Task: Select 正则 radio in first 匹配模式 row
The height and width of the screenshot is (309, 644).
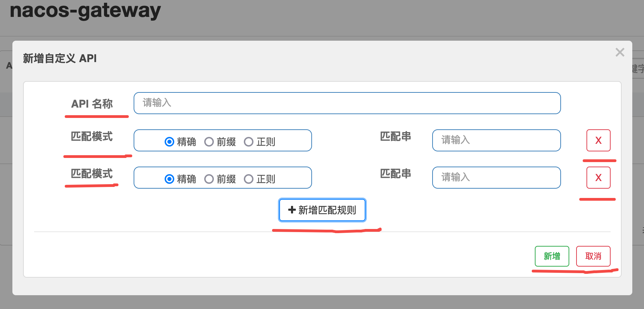Action: tap(249, 142)
